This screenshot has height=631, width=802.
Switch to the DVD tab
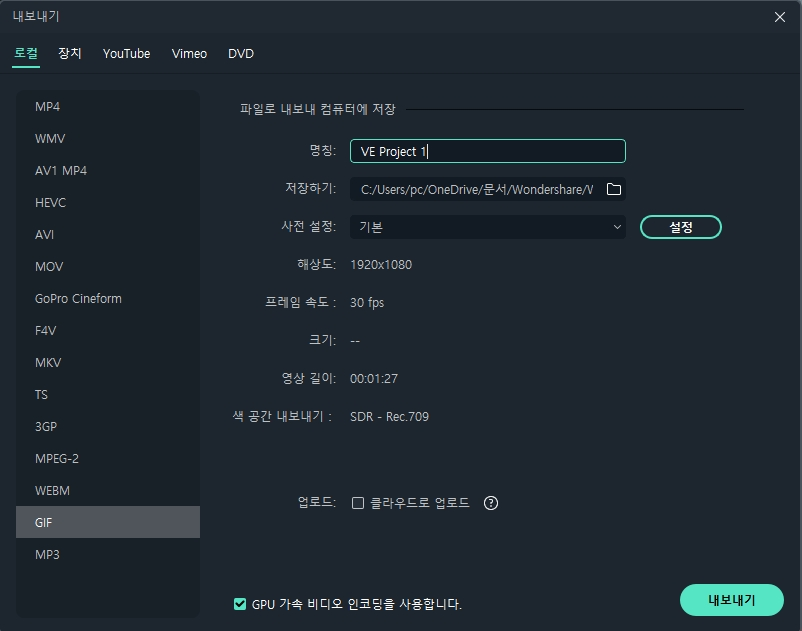point(240,54)
